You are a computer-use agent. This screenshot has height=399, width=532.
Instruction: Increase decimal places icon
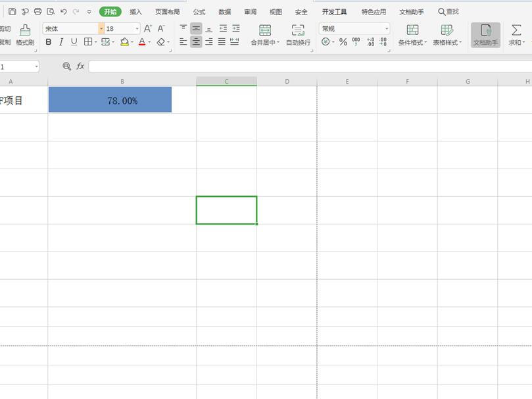(370, 41)
